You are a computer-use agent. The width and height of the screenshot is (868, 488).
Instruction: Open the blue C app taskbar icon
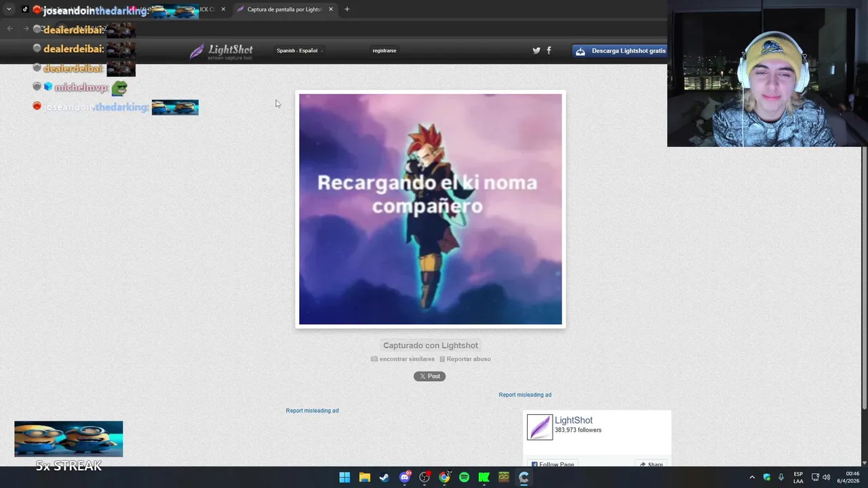pyautogui.click(x=524, y=477)
